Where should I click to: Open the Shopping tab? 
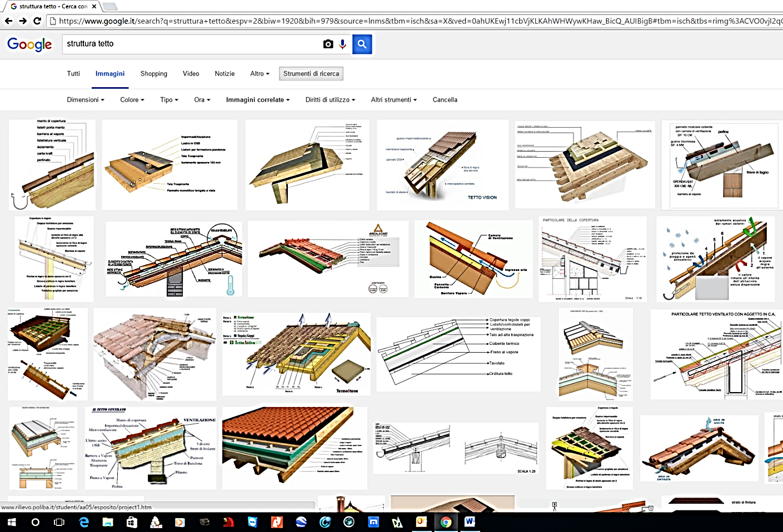154,73
